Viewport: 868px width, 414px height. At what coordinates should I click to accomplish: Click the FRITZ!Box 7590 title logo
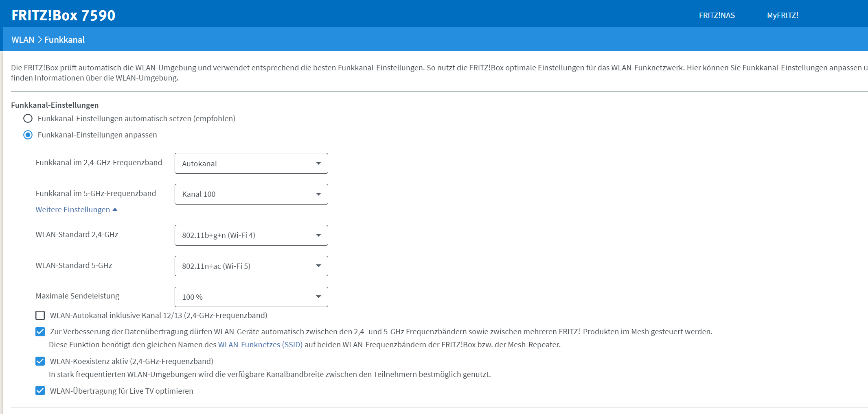[64, 15]
